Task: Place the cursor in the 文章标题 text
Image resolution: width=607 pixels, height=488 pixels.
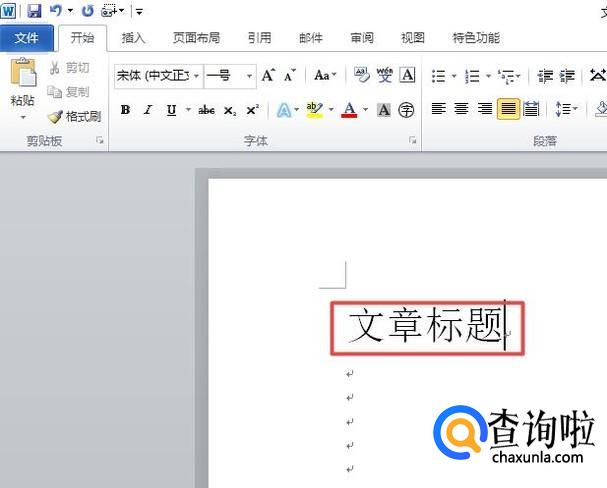Action: (425, 326)
